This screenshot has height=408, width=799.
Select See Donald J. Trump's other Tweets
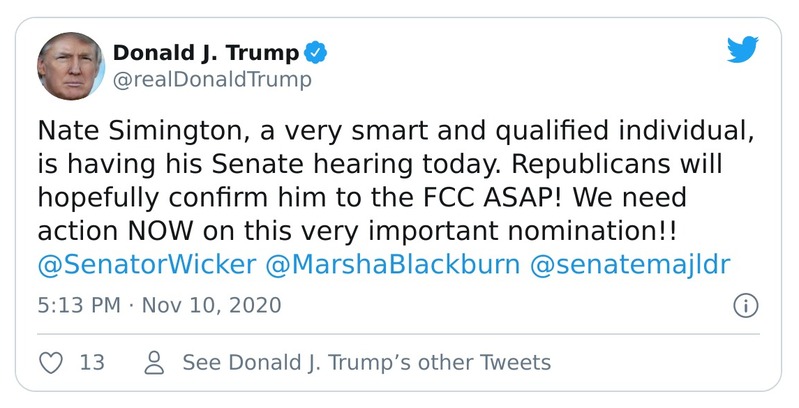tap(366, 362)
